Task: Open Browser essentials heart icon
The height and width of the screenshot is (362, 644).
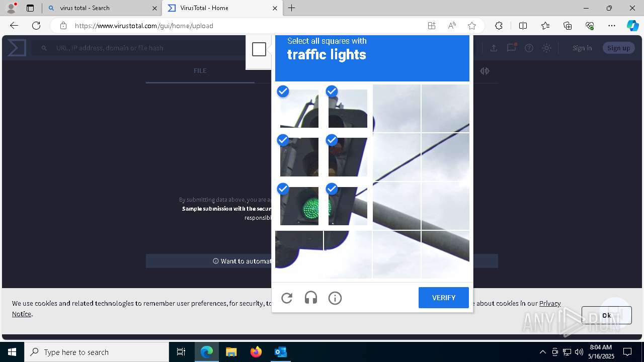Action: [590, 26]
